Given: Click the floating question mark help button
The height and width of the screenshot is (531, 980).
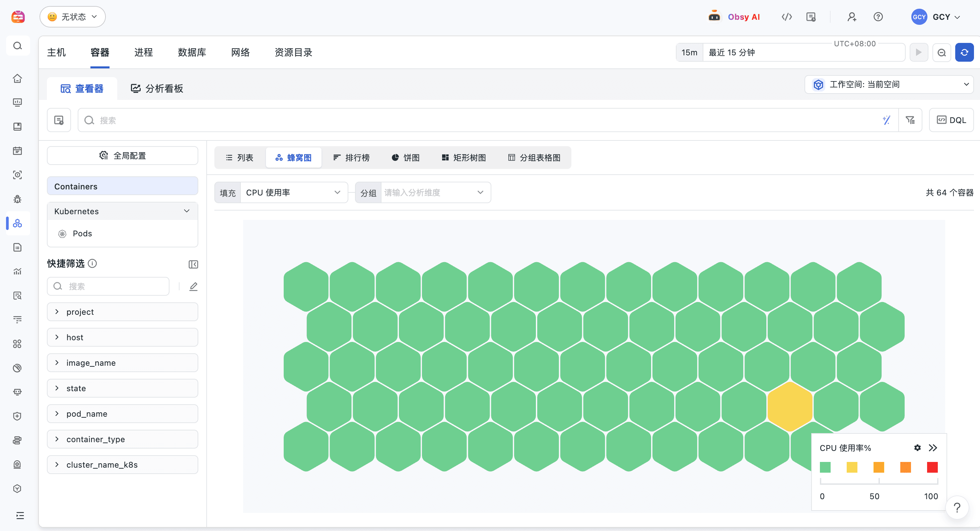Looking at the screenshot, I should pos(957,508).
